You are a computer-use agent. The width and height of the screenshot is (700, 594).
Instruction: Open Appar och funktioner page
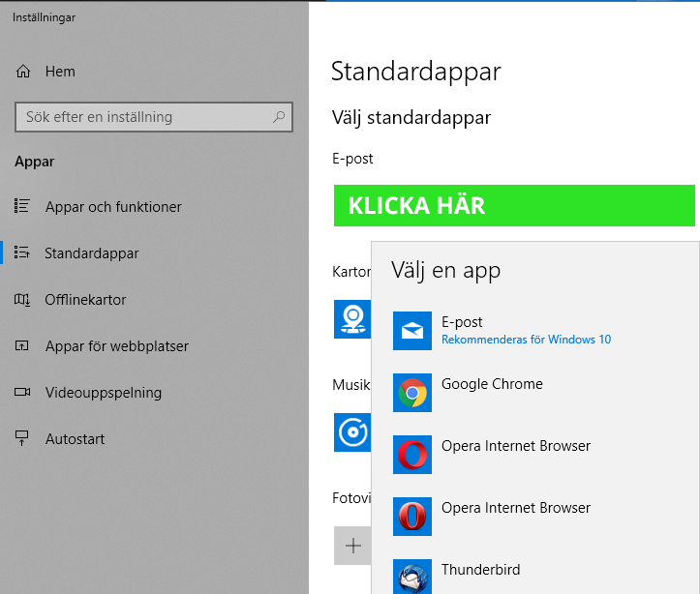(x=113, y=207)
